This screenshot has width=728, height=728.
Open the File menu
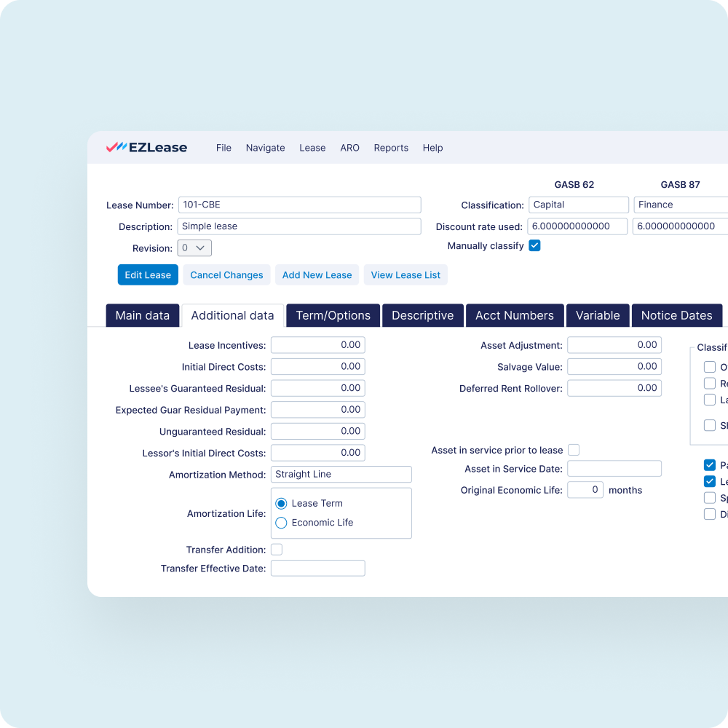click(x=223, y=148)
